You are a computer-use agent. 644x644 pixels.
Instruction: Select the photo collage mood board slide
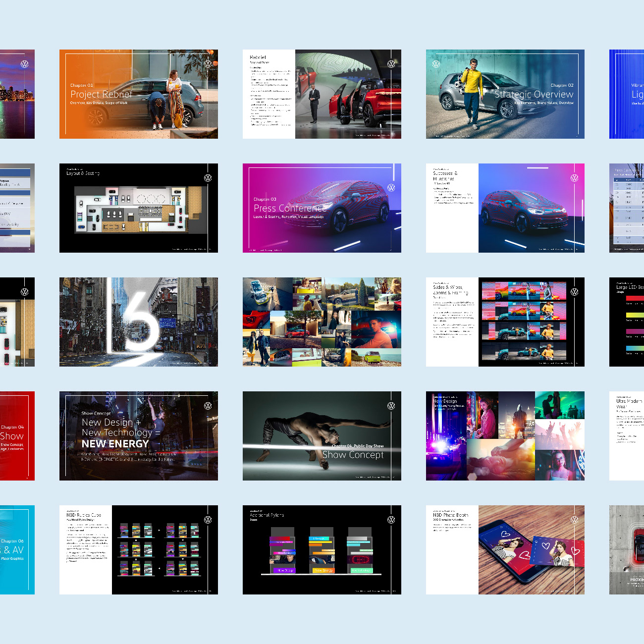point(322,322)
